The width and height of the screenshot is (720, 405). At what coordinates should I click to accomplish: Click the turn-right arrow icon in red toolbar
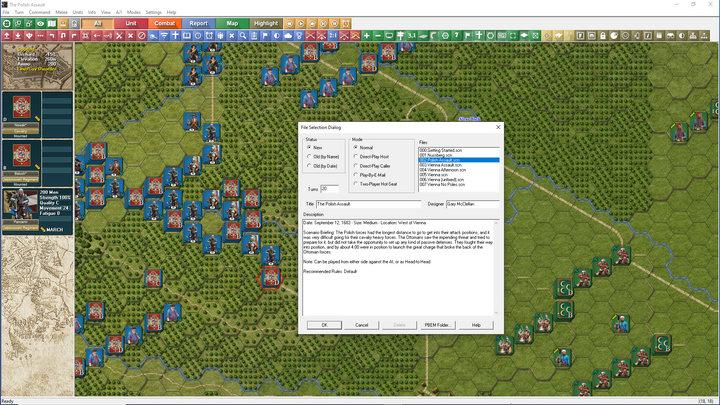point(74,35)
